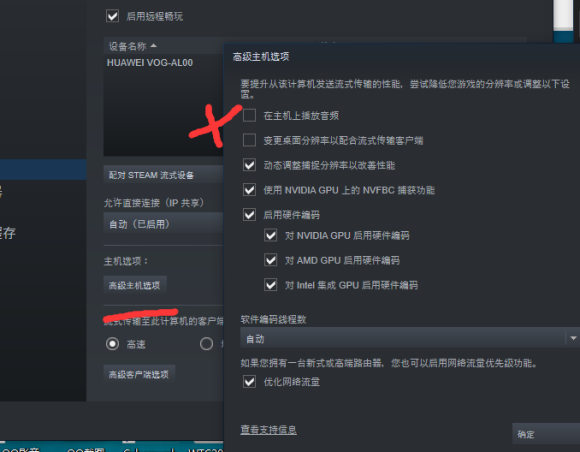Sort devices by 设备名称 column header
The image size is (580, 452).
click(x=132, y=46)
